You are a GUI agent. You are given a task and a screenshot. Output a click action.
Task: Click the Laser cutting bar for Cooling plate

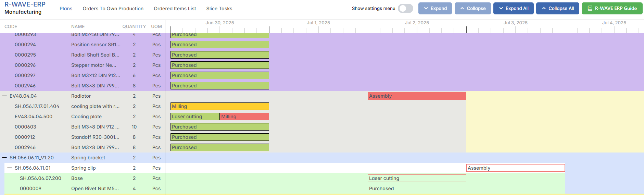(195, 117)
